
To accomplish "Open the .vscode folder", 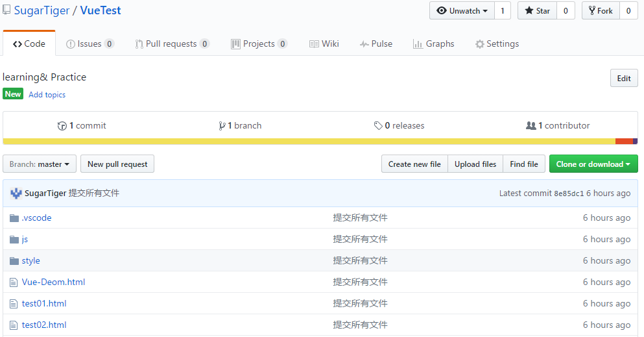I will point(36,218).
